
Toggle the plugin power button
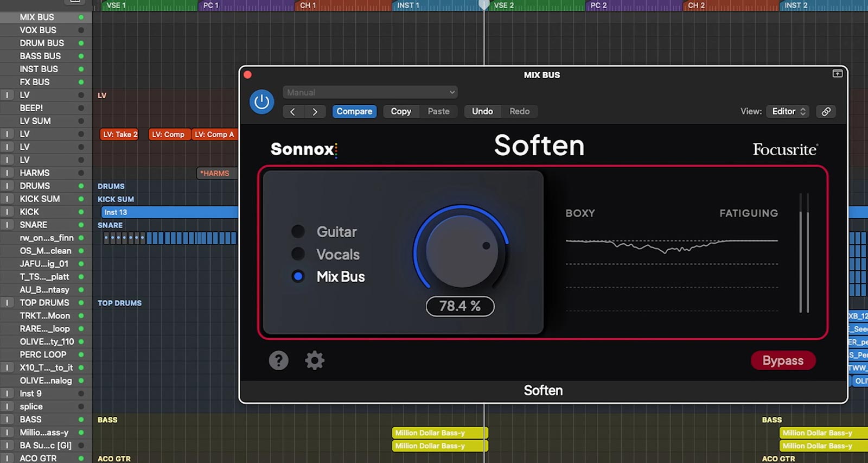coord(261,102)
